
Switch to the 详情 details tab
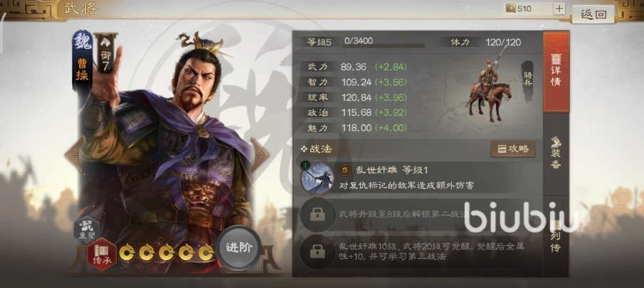(556, 72)
